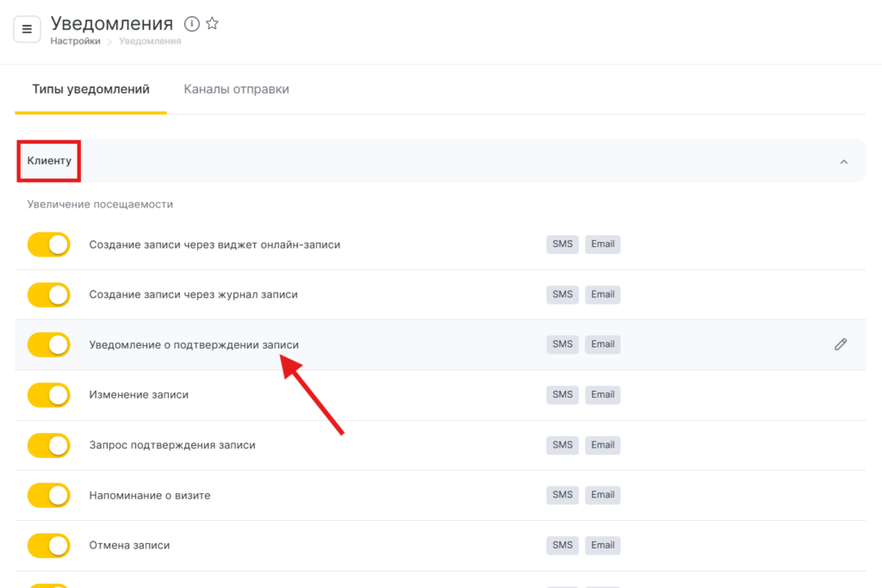This screenshot has width=882, height=588.
Task: Edit Уведомление о подтверждении записи with pencil
Action: pos(841,344)
